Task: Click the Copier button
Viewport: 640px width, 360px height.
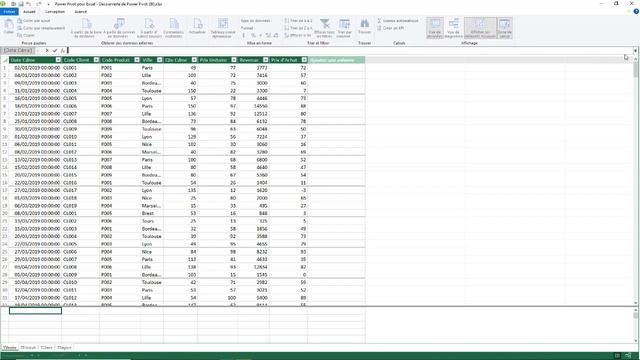Action: coord(26,36)
